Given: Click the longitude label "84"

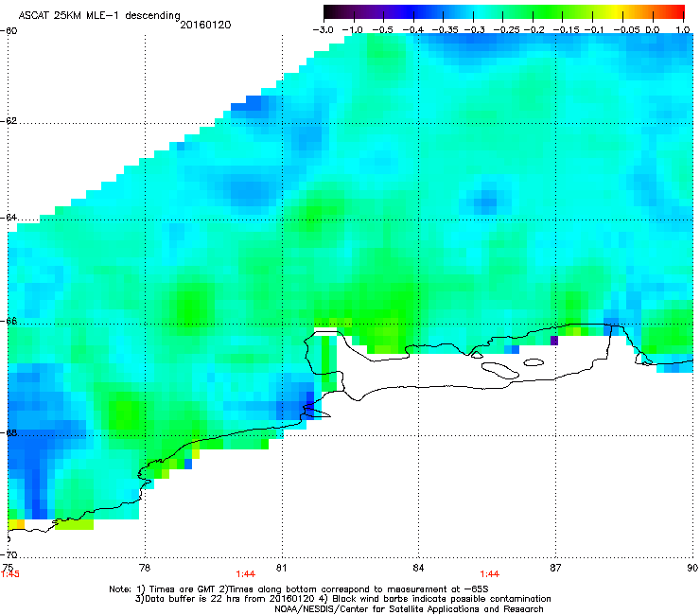Looking at the screenshot, I should click(x=418, y=568).
